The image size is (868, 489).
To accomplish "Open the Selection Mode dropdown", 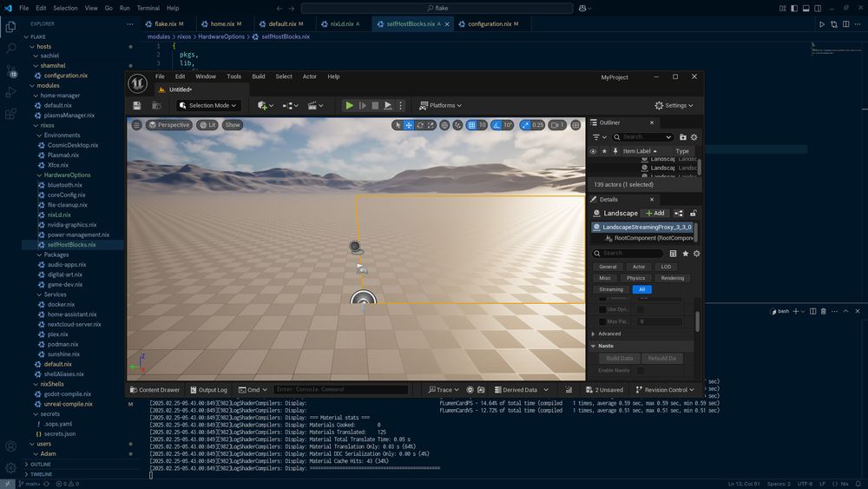I will (x=208, y=105).
